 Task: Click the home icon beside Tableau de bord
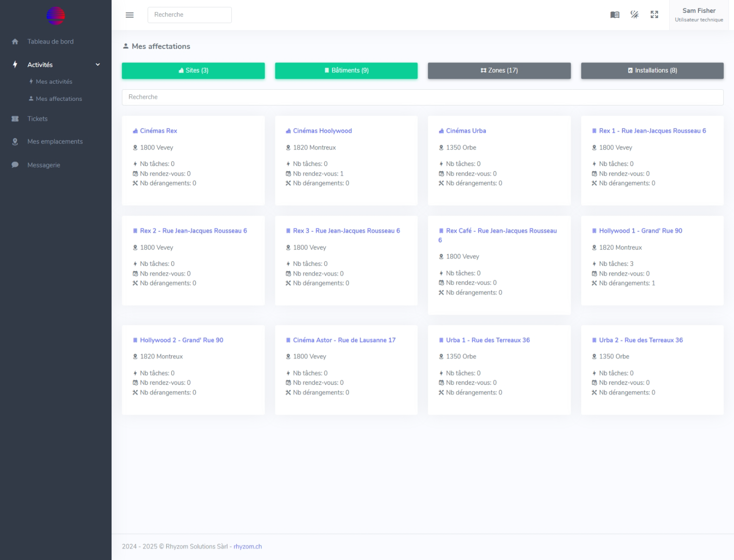[x=15, y=42]
